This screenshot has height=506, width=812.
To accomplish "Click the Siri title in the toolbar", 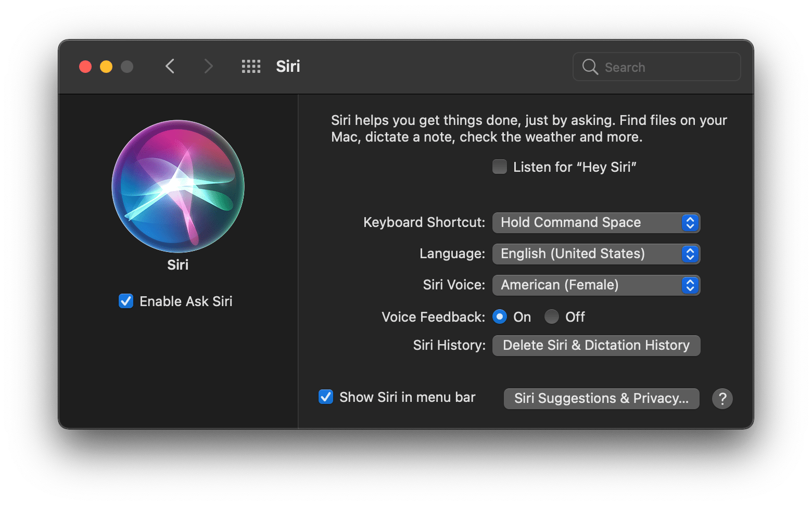I will [x=287, y=66].
